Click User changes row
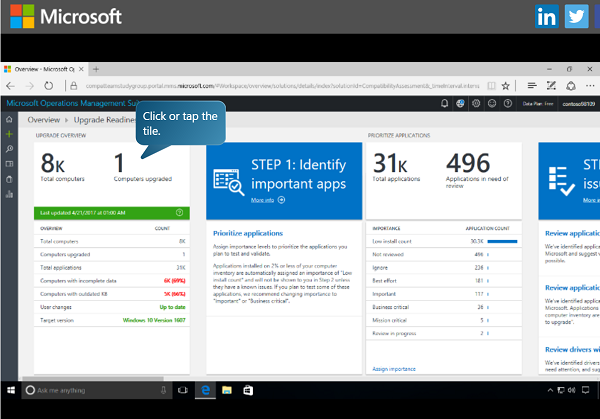Viewport: 600px width, 419px height. (112, 307)
